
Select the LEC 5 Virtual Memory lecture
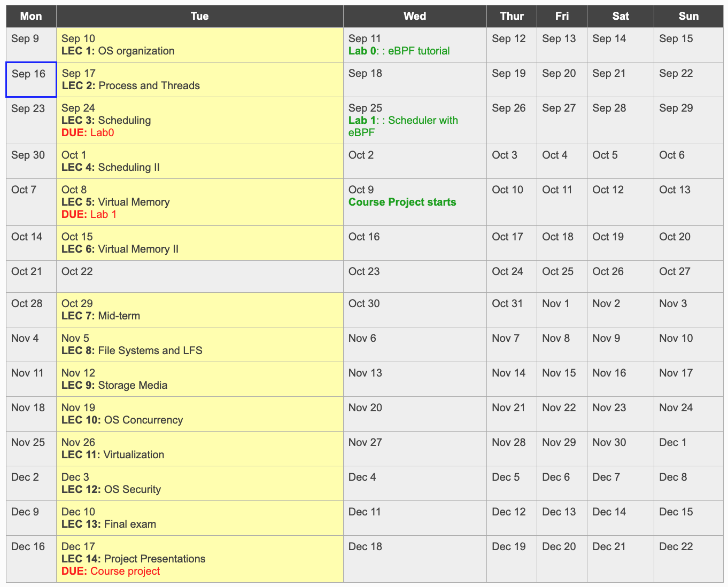pos(115,202)
